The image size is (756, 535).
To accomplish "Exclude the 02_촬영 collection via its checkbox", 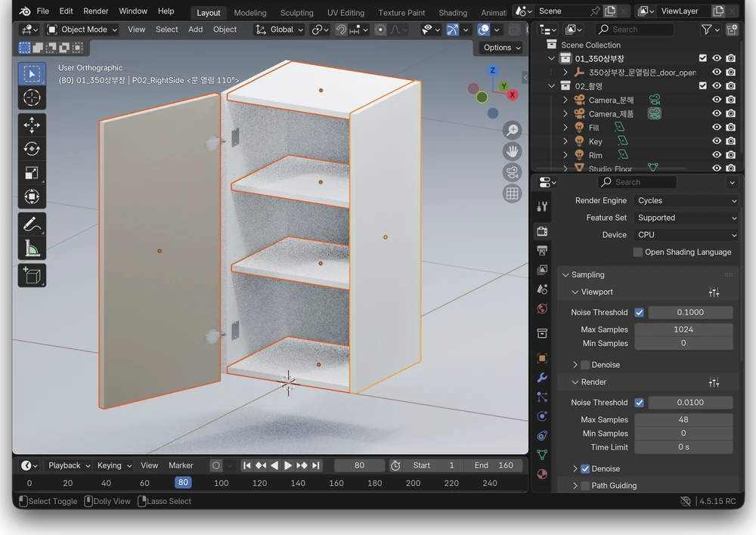I will pos(702,86).
